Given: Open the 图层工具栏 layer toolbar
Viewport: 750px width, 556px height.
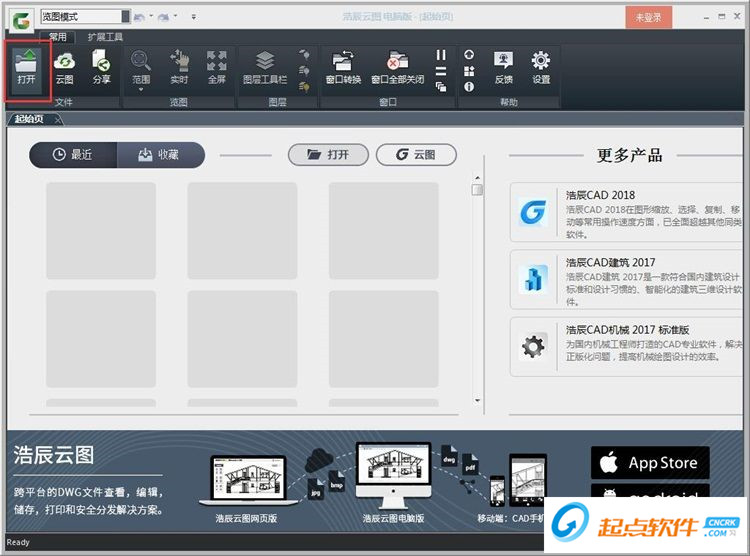Looking at the screenshot, I should [x=265, y=67].
